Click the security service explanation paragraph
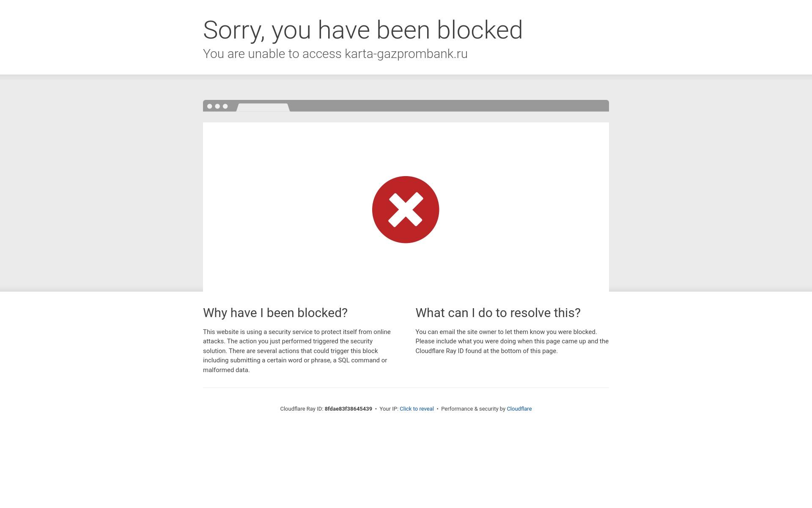The height and width of the screenshot is (508, 812). point(297,351)
